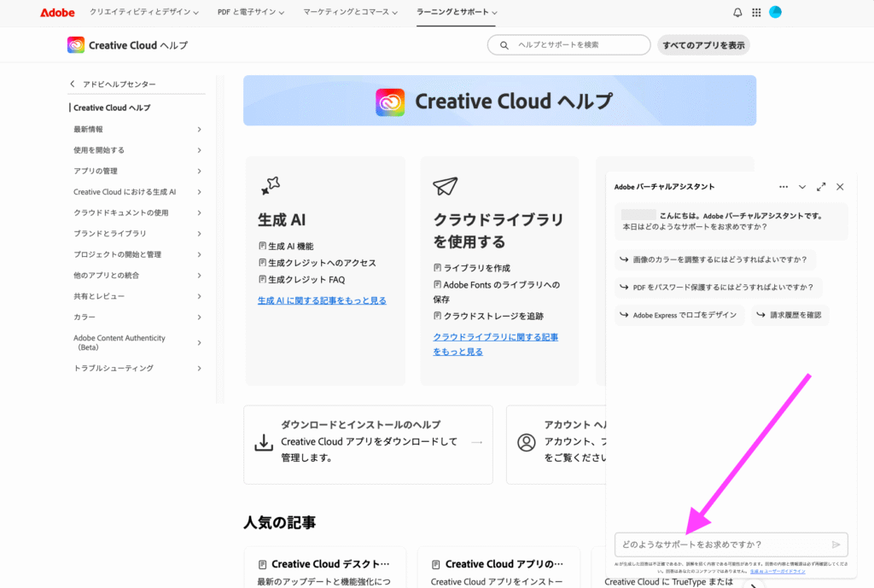Viewport: 874px width, 588px height.
Task: Open 生成クレジット FAQ article
Action: (x=306, y=279)
